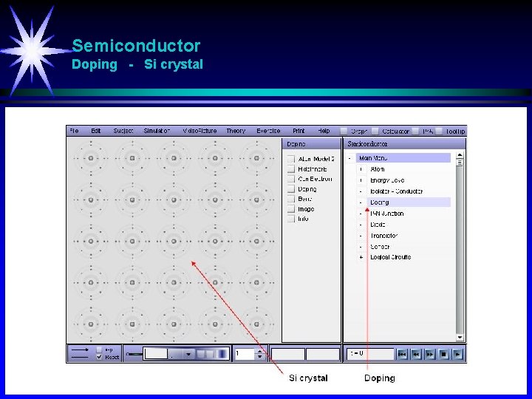Select the Atom tree item
The height and width of the screenshot is (399, 532).
(x=378, y=169)
